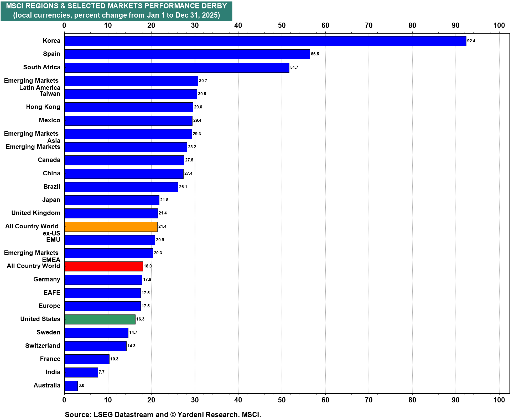520x420 pixels.
Task: Click the red All Country World bar
Action: click(x=103, y=266)
